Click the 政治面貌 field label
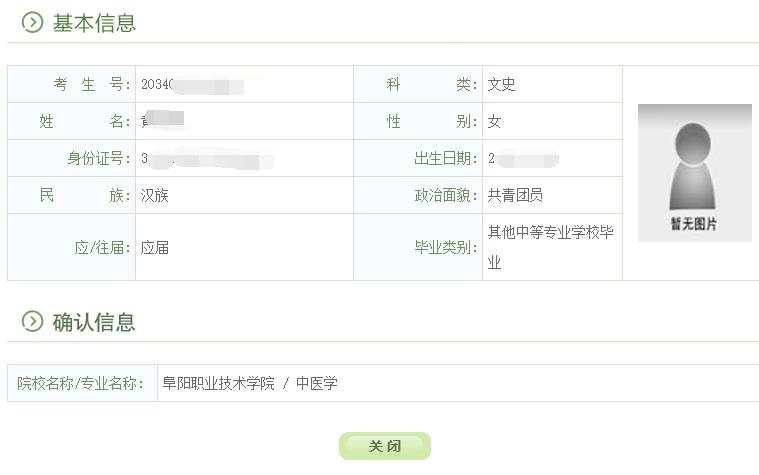Screen dimensions: 759x475 point(446,196)
